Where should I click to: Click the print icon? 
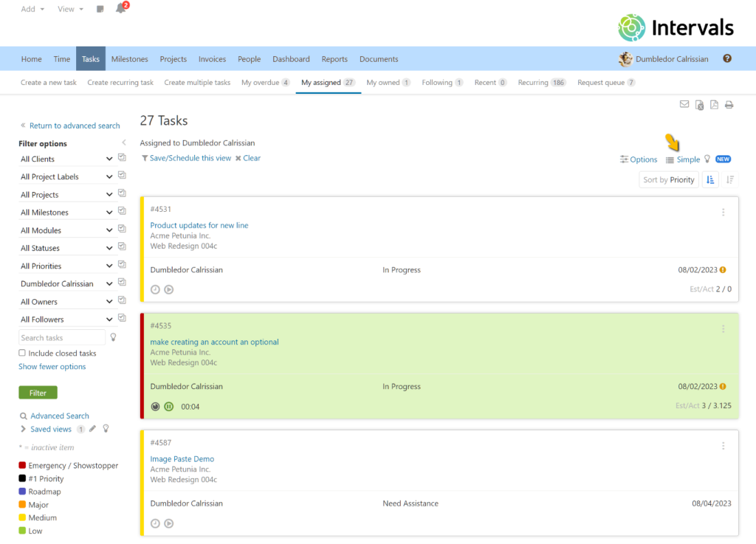(x=729, y=105)
